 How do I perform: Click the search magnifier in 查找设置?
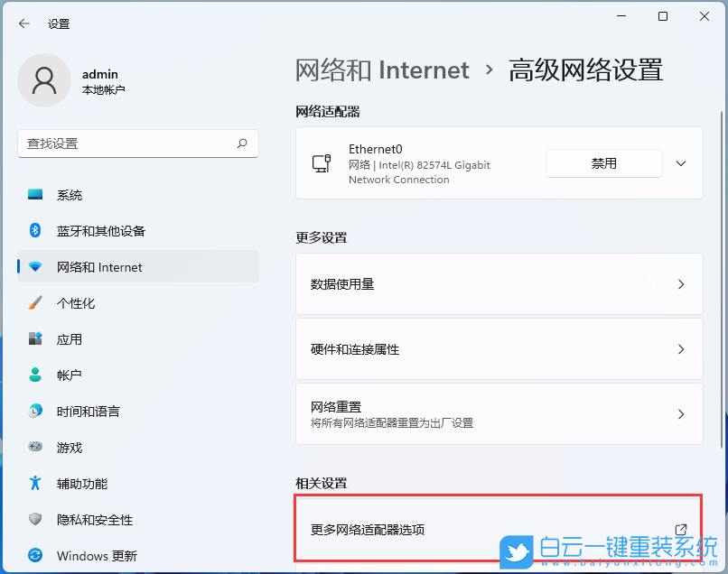click(x=242, y=143)
